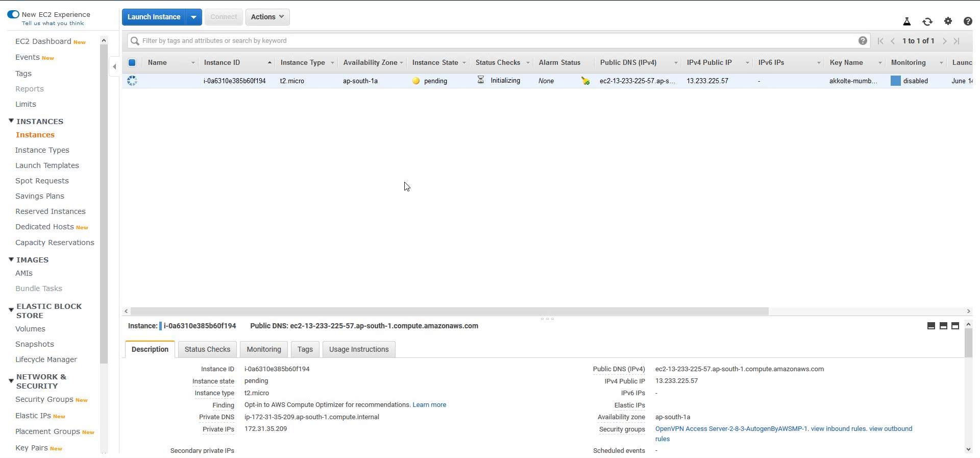Screen dimensions: 980x458
Task: Collapse the INSTANCES sidebar section
Action: [x=11, y=121]
